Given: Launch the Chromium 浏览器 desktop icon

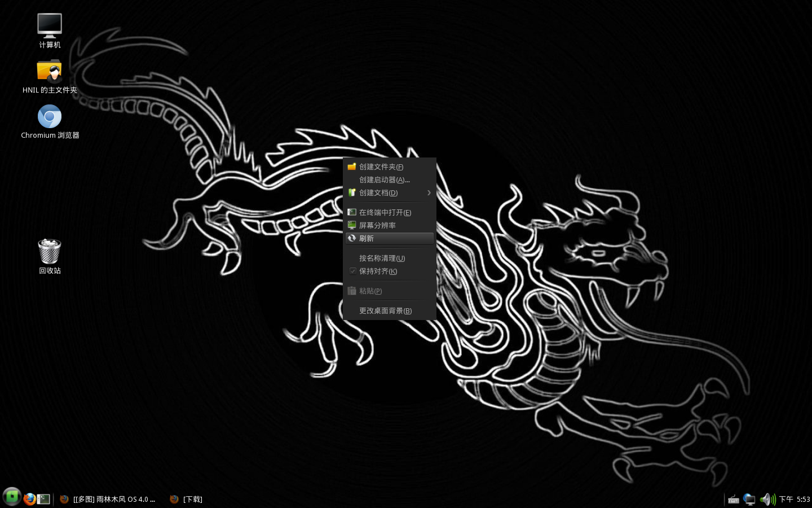Looking at the screenshot, I should point(50,121).
